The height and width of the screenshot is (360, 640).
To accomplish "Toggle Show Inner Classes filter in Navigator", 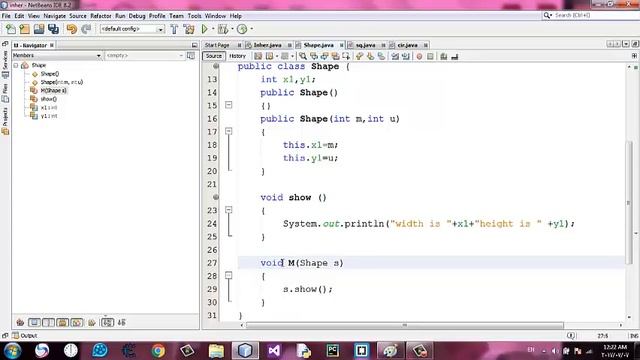I will click(77, 322).
